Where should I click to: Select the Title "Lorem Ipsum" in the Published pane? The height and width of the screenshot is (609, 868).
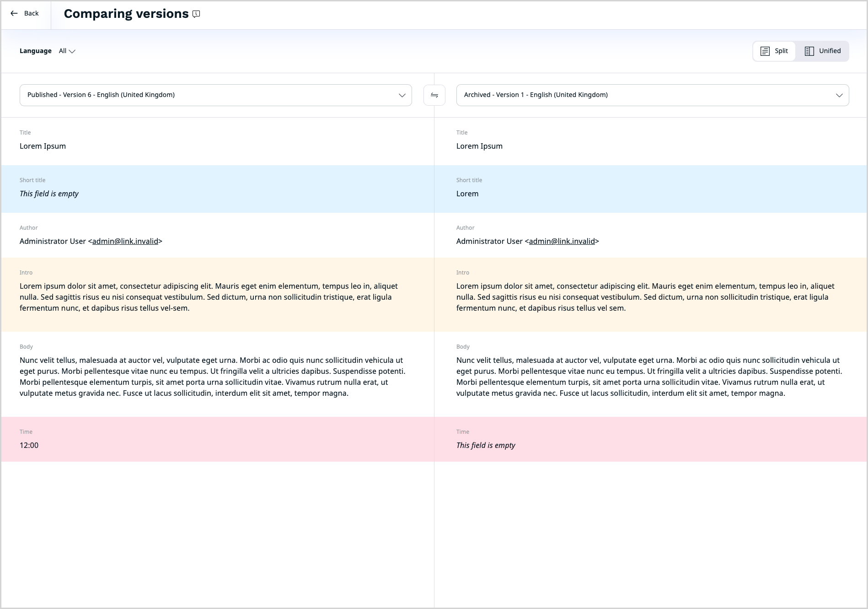tap(43, 146)
